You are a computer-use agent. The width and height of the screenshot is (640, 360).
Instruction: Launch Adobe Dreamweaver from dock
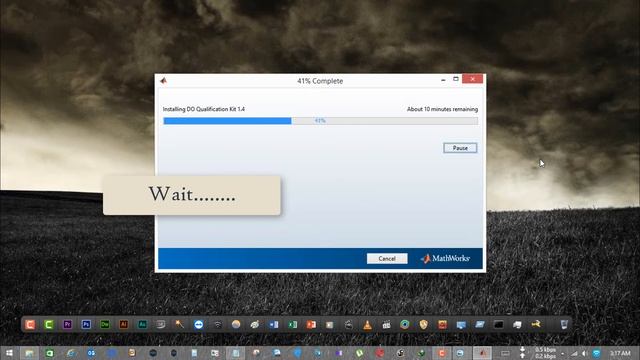tap(105, 324)
